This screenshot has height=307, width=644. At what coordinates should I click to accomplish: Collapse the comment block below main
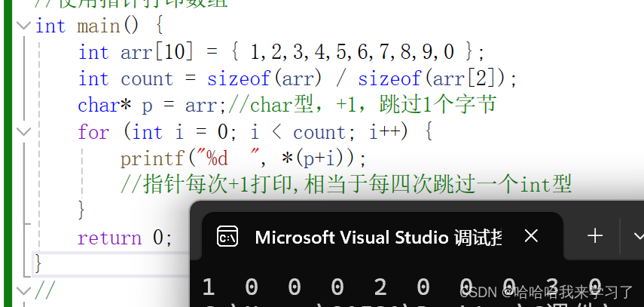[24, 291]
